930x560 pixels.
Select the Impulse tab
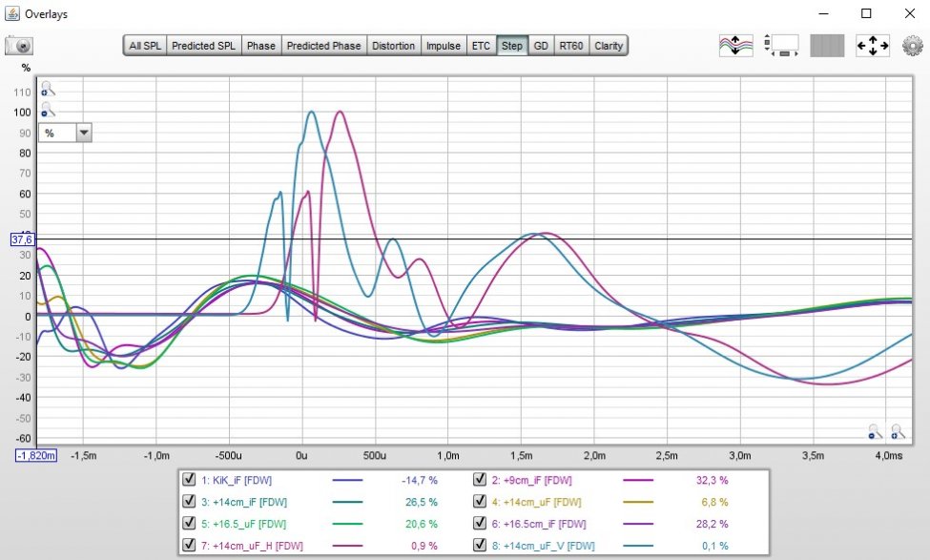pyautogui.click(x=443, y=46)
